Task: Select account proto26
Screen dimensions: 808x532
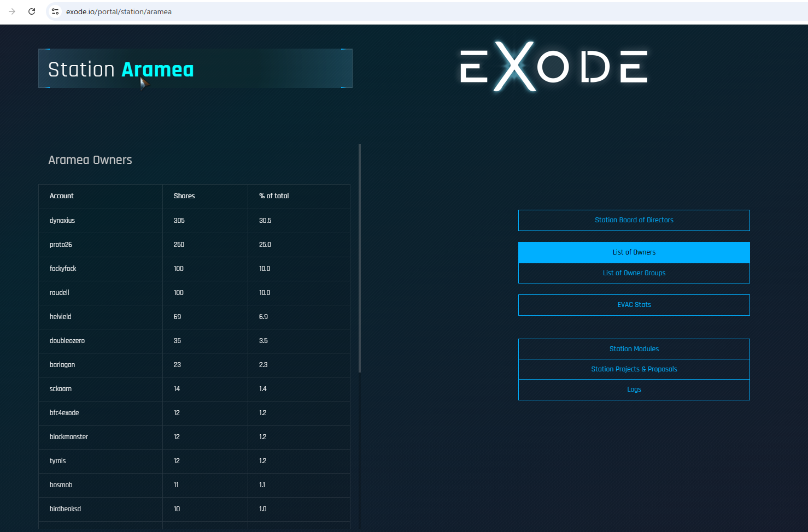Action: click(61, 245)
